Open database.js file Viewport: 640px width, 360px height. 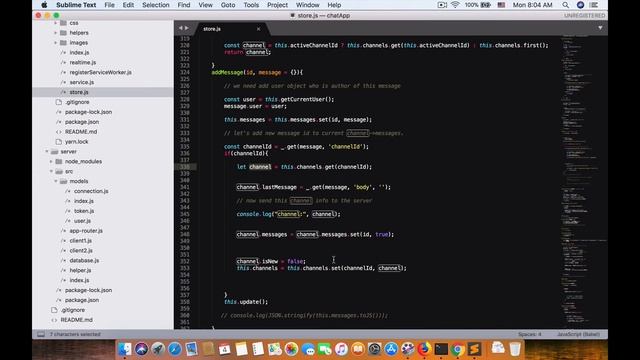84,260
